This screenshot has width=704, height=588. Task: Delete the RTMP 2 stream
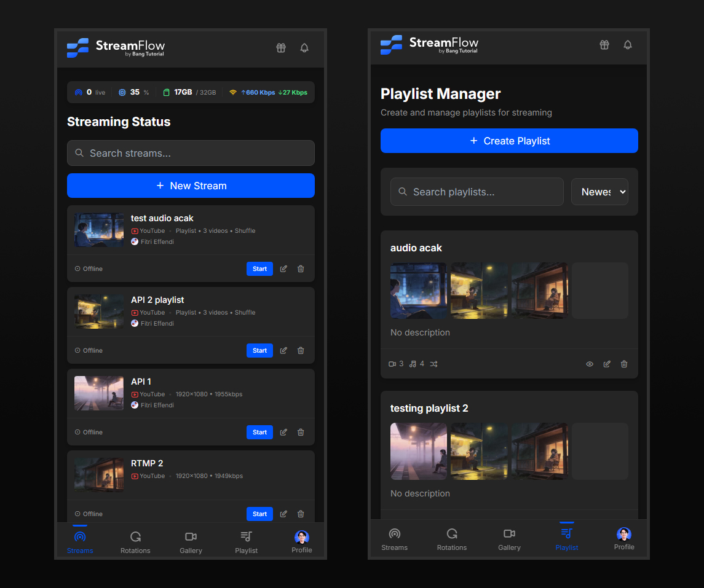301,514
